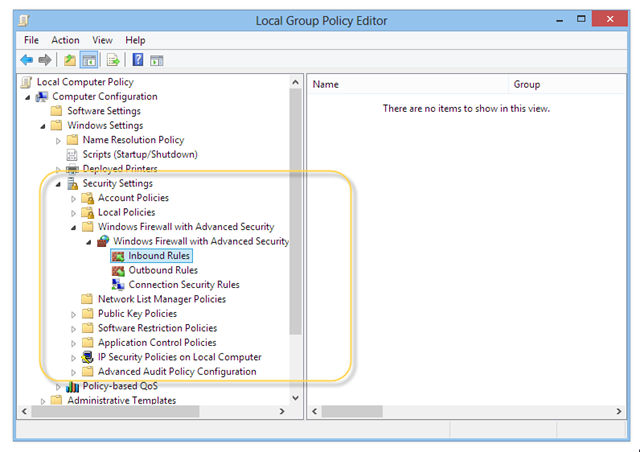
Task: Collapse the Security Settings node
Action: 58,185
